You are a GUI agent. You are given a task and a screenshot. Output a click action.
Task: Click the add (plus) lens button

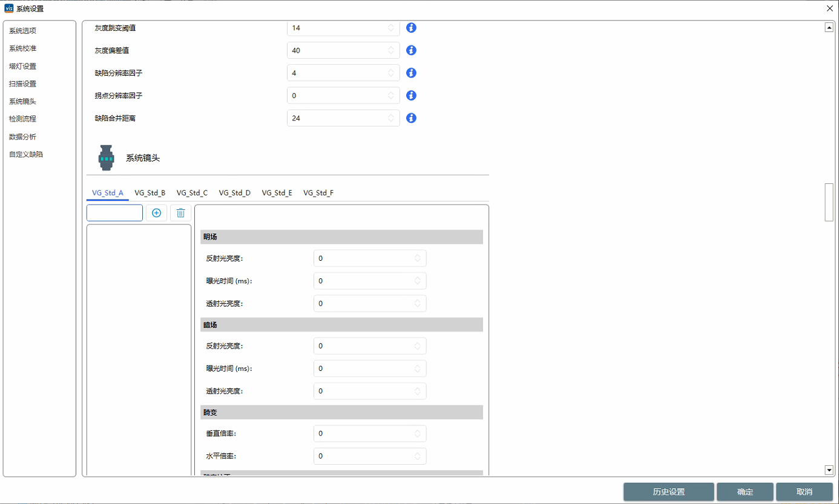click(156, 213)
